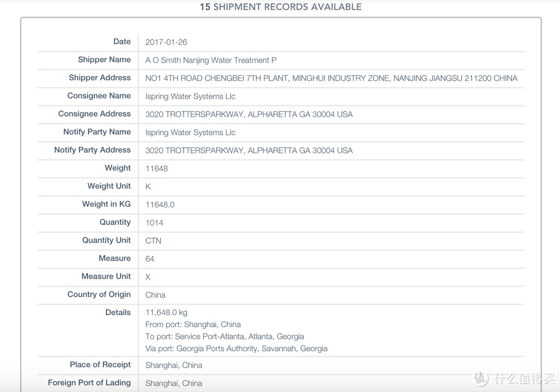Select the Date label
560x392 pixels.
[x=122, y=41]
